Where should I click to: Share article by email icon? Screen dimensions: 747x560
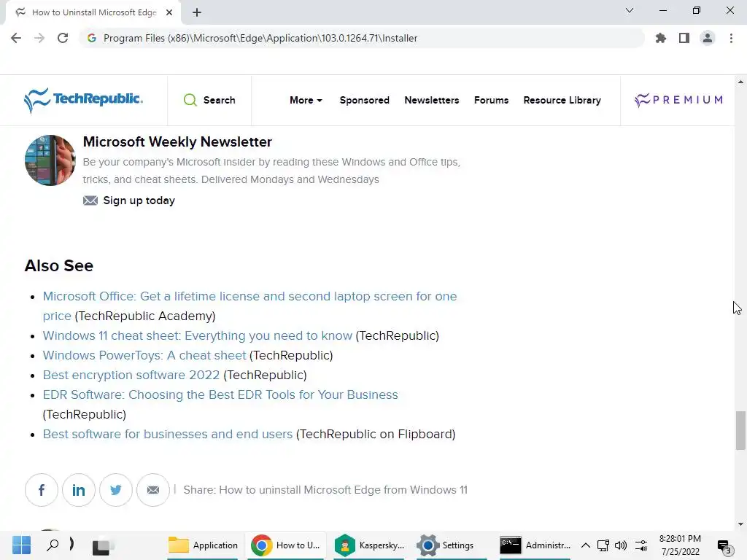pyautogui.click(x=153, y=490)
